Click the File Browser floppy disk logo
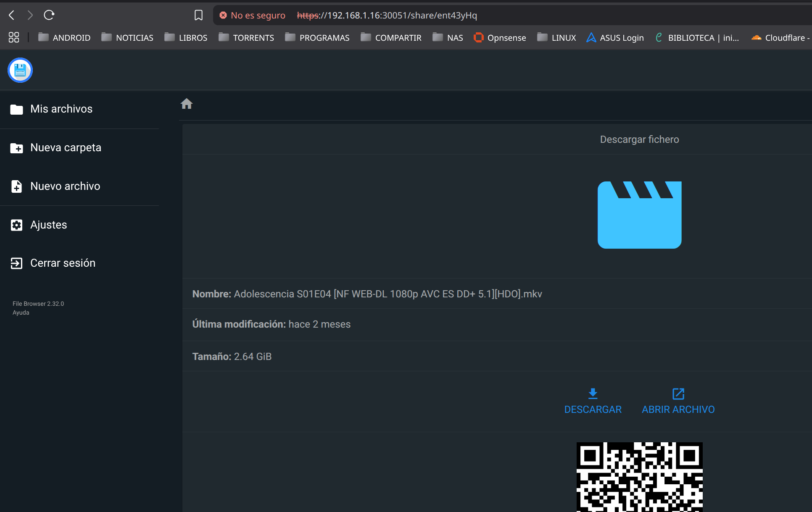812x512 pixels. (x=20, y=70)
